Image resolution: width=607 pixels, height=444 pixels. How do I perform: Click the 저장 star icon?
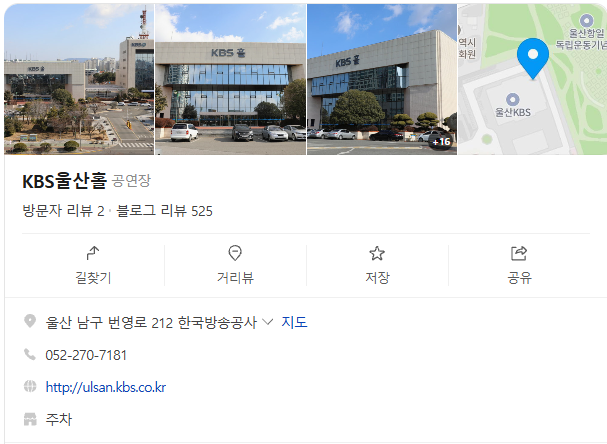pyautogui.click(x=377, y=254)
